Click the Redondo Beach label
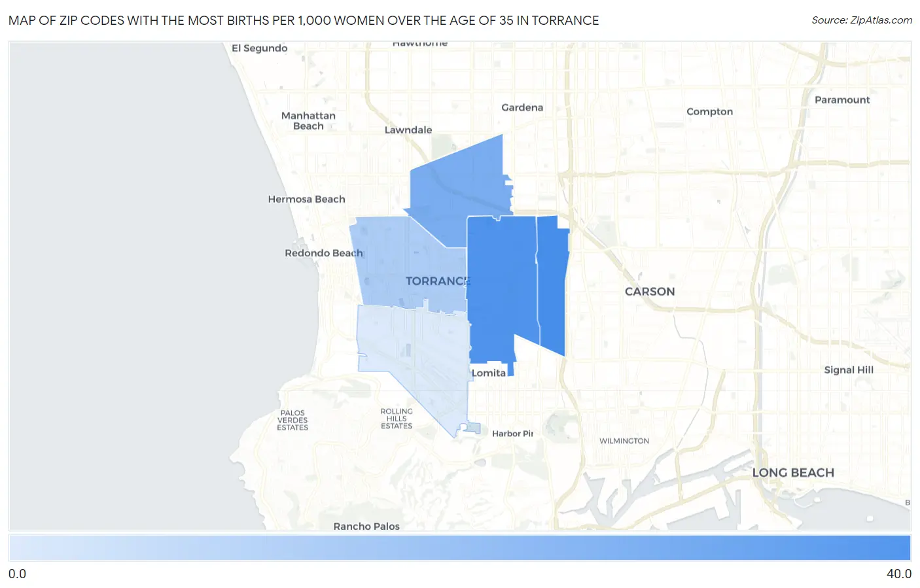Image resolution: width=920 pixels, height=588 pixels. coord(324,253)
